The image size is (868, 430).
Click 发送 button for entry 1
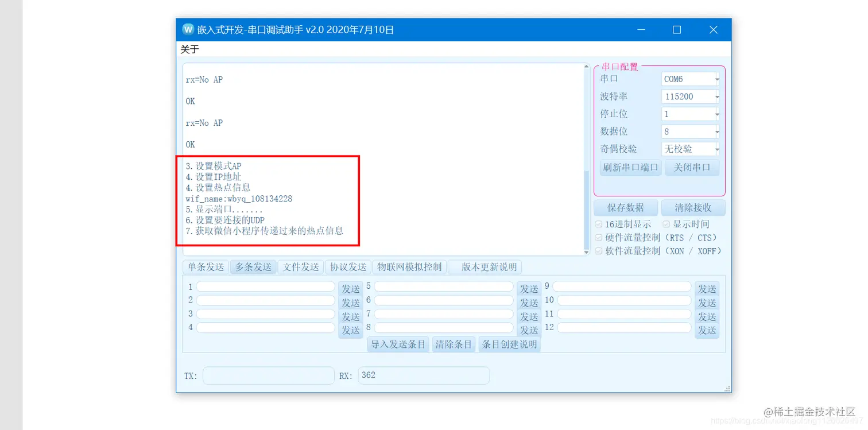[351, 289]
